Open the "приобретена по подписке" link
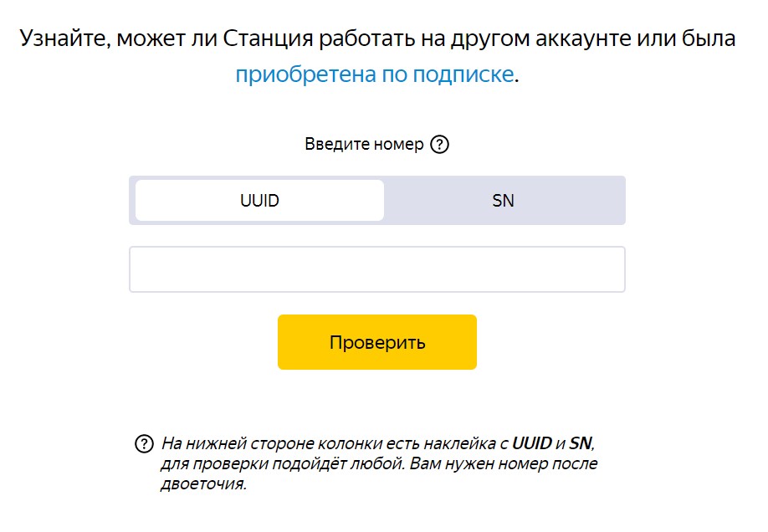Screen dimensions: 768x532 tap(374, 74)
